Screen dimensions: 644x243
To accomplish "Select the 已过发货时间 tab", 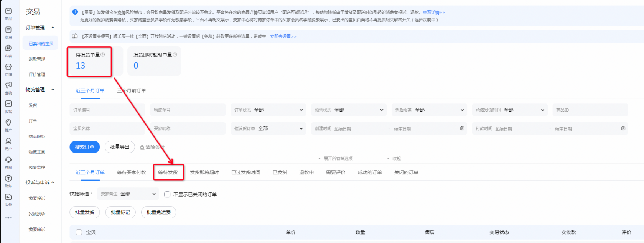I will click(x=246, y=172).
